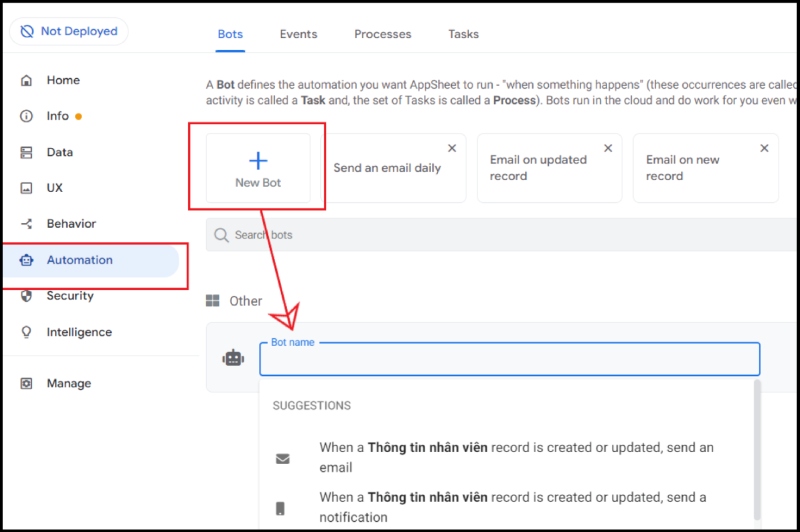Pick the send an email suggestion
The width and height of the screenshot is (800, 532).
[516, 457]
